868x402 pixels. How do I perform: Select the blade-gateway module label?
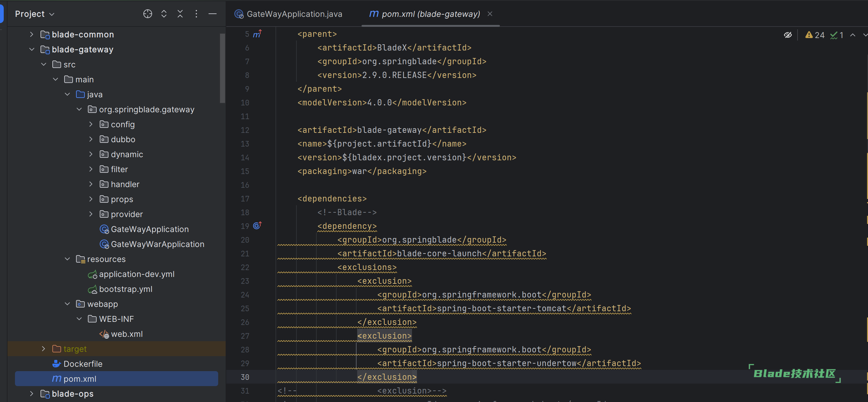(x=83, y=49)
